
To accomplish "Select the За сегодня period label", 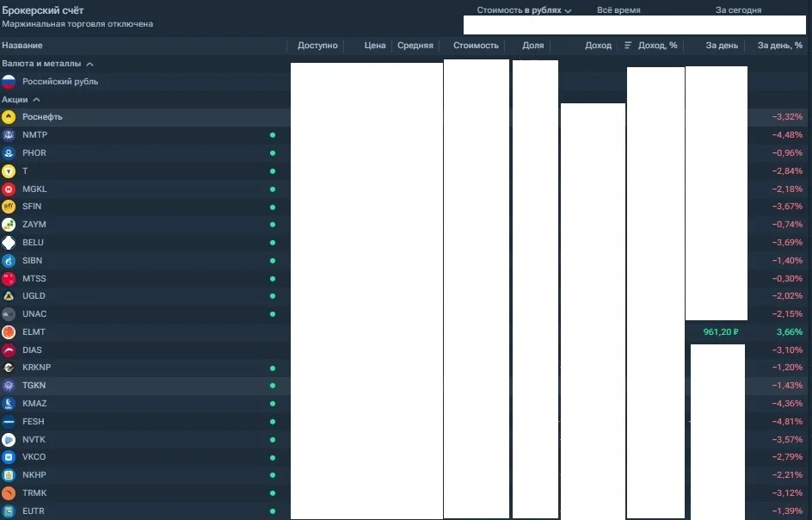I will (739, 10).
